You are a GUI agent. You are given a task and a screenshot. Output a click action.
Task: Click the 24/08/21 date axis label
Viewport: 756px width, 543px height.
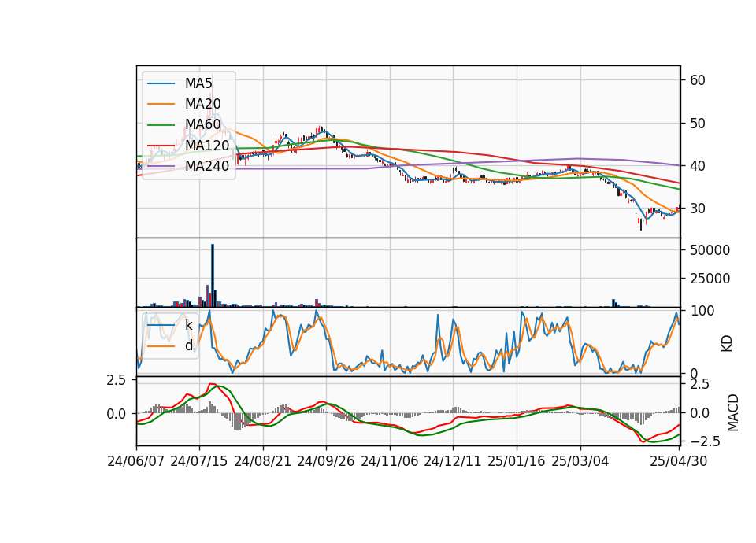pyautogui.click(x=263, y=461)
